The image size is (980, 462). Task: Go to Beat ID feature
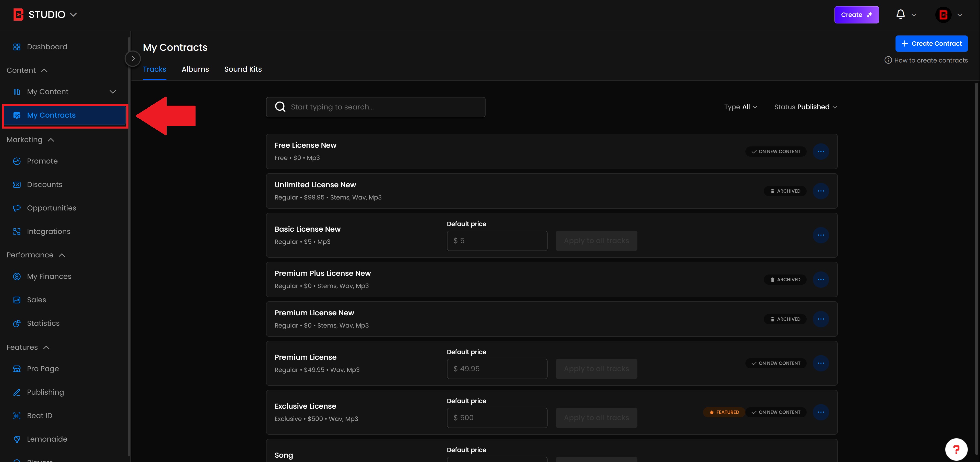39,416
